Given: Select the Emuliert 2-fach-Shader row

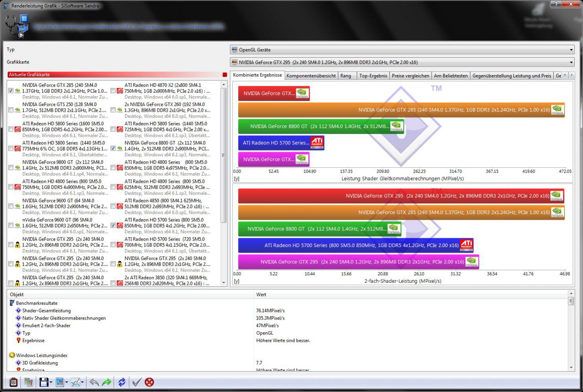Looking at the screenshot, I should point(46,326).
